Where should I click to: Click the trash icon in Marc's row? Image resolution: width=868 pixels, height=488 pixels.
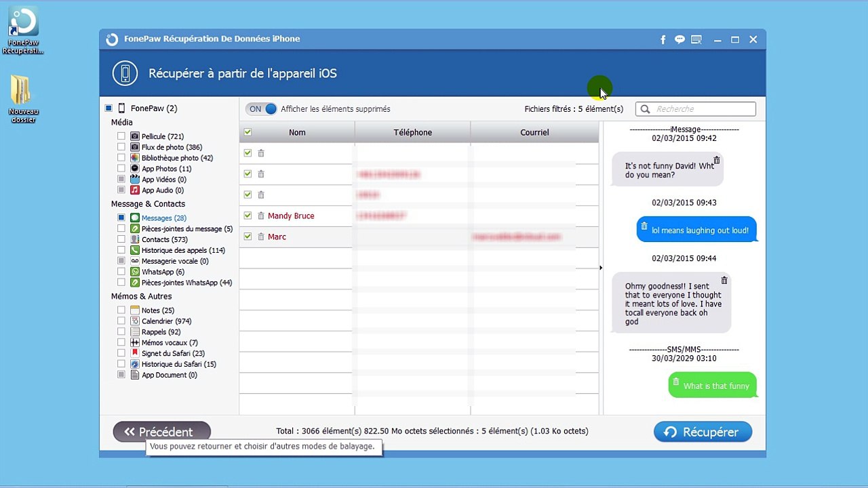point(261,237)
